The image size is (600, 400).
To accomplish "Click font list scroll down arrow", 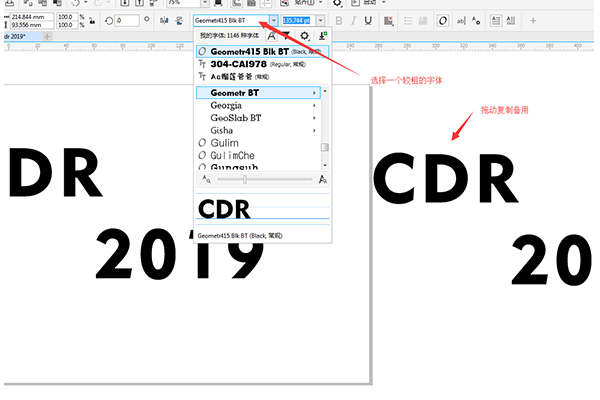I will [x=325, y=165].
